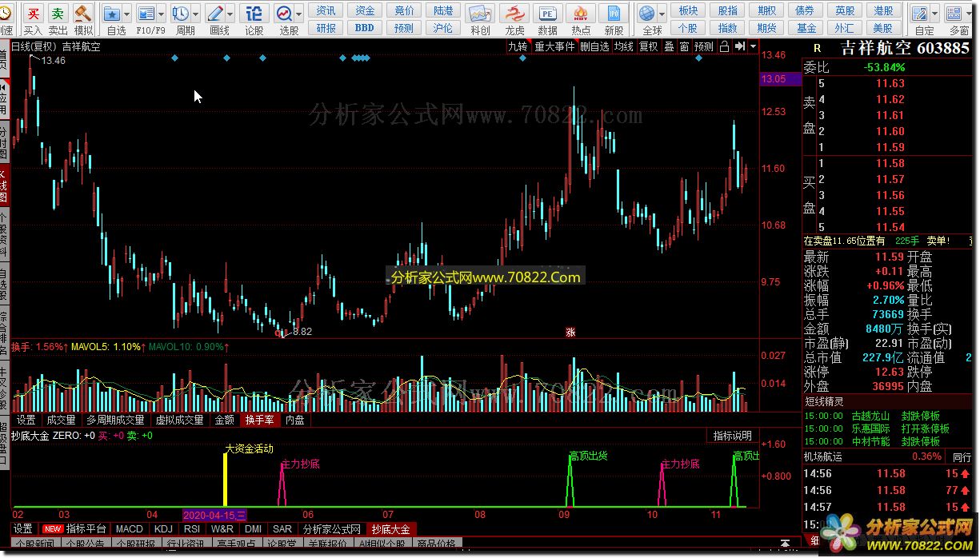The height and width of the screenshot is (558, 980).
Task: Select the SAR indicator tab
Action: pyautogui.click(x=282, y=528)
